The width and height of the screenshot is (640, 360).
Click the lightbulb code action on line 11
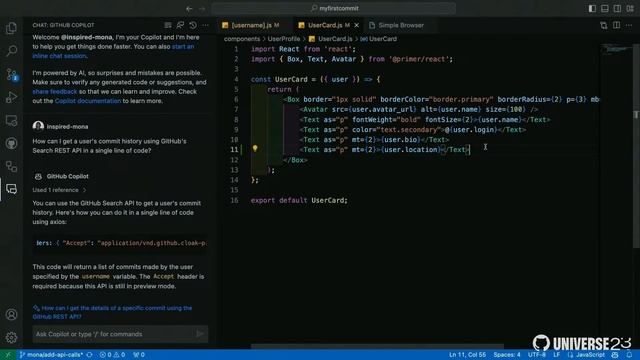click(255, 149)
